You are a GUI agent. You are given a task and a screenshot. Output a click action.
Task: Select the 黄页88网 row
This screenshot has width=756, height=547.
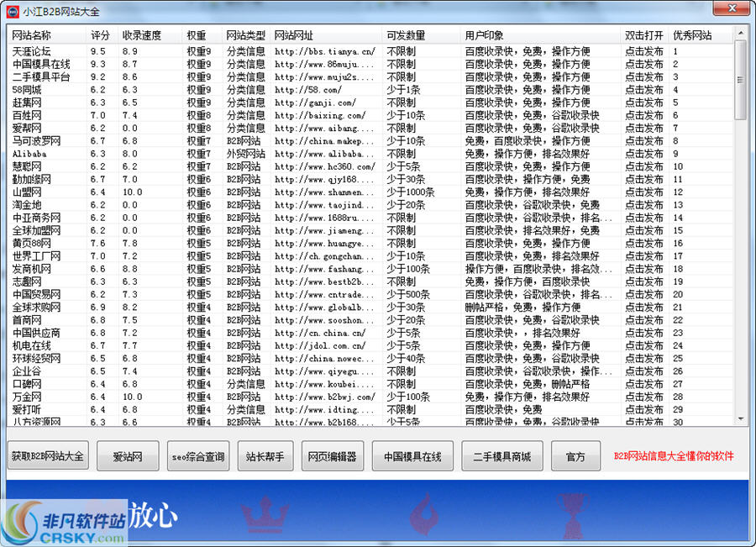(x=370, y=243)
